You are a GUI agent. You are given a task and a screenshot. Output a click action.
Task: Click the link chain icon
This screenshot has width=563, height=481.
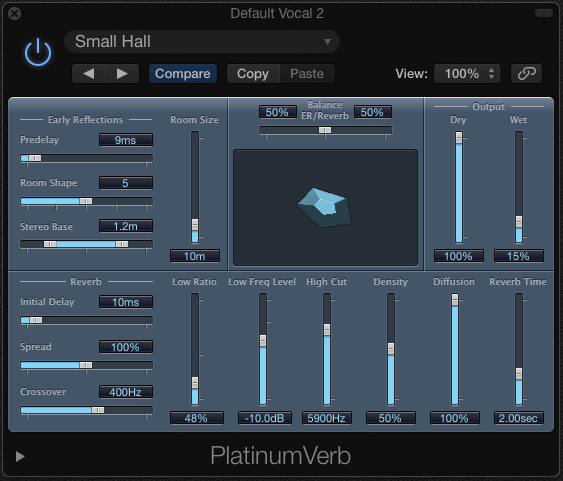click(526, 74)
